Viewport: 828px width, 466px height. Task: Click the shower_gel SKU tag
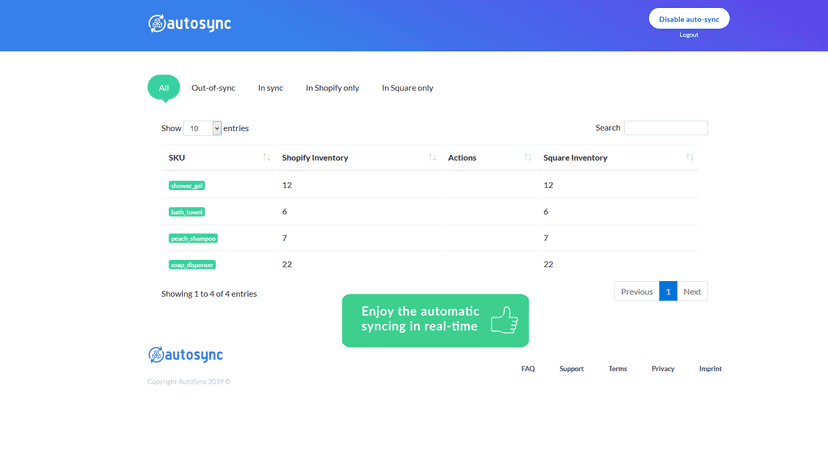point(186,185)
